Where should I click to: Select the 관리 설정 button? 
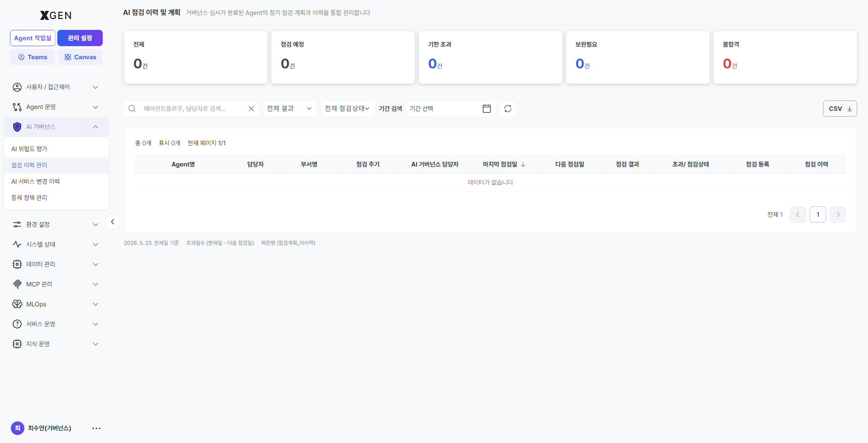click(x=80, y=38)
